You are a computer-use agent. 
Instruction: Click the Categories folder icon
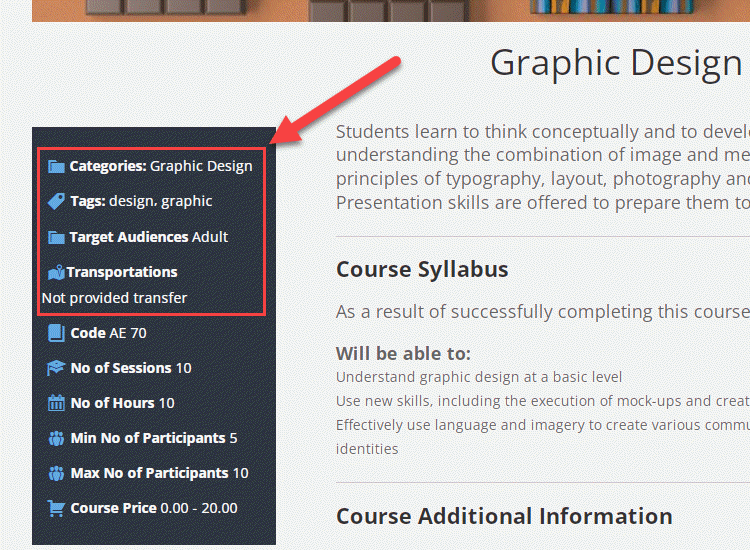(56, 166)
